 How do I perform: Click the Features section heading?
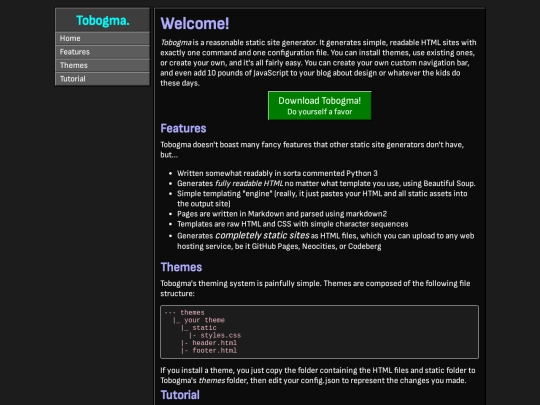tap(183, 128)
